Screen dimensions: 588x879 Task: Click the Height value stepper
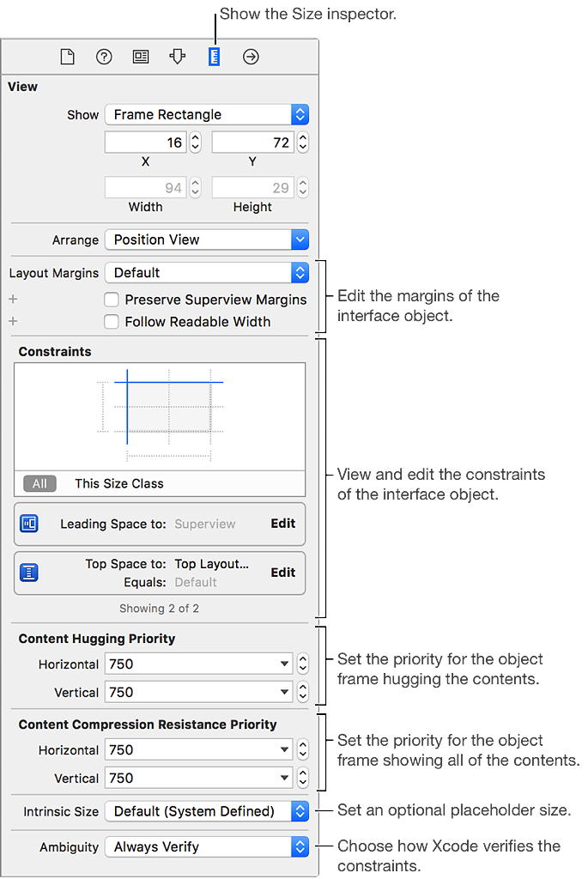coord(303,187)
